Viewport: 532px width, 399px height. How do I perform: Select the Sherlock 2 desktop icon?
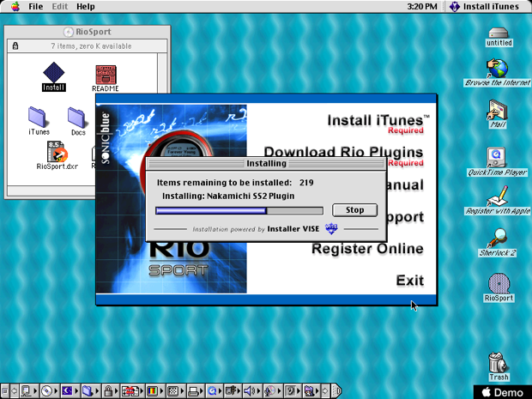pos(498,242)
